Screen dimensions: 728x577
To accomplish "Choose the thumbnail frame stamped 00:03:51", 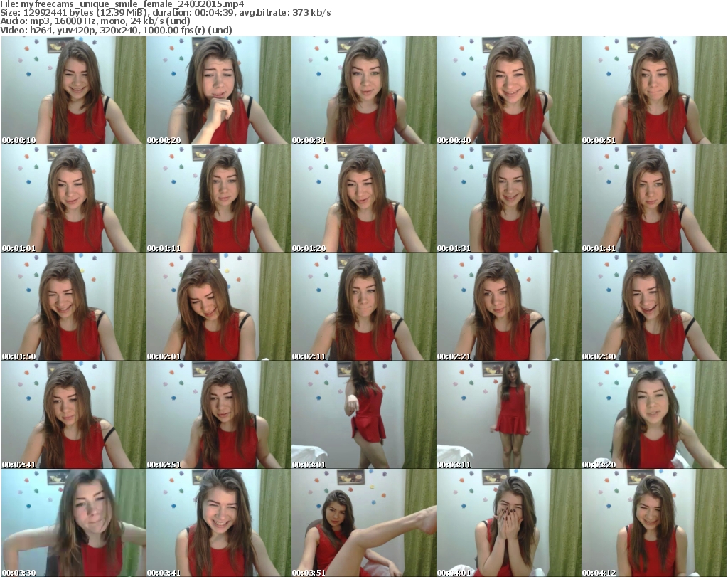I will (x=363, y=523).
